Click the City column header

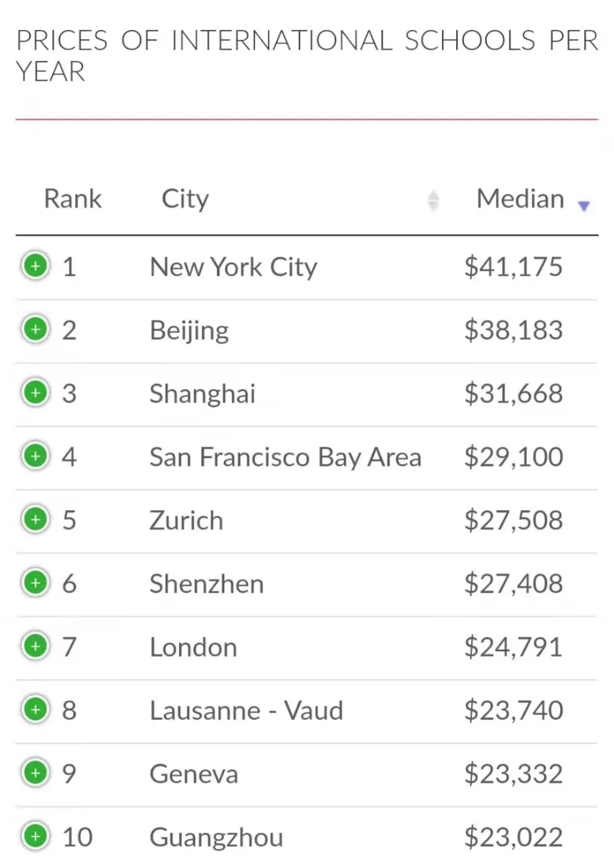[x=185, y=199]
